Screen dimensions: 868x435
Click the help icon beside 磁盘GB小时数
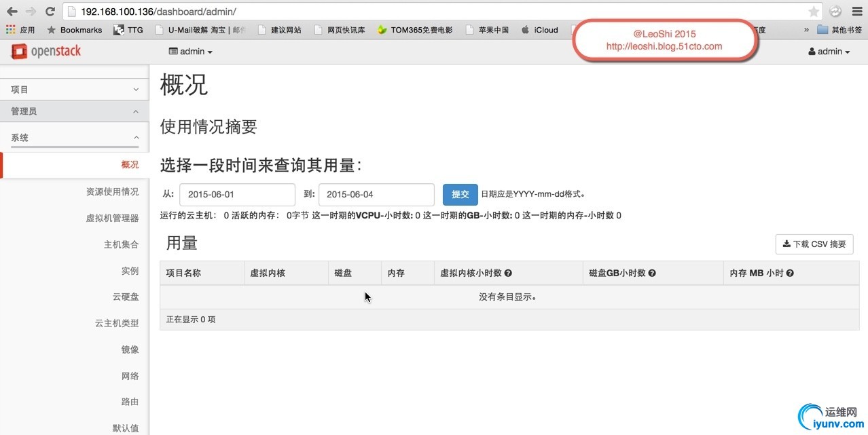(652, 273)
